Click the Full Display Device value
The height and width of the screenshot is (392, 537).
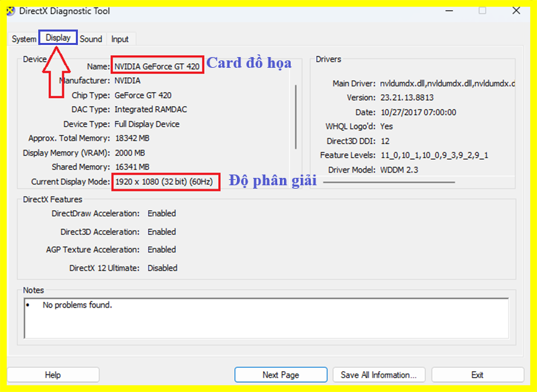[147, 124]
